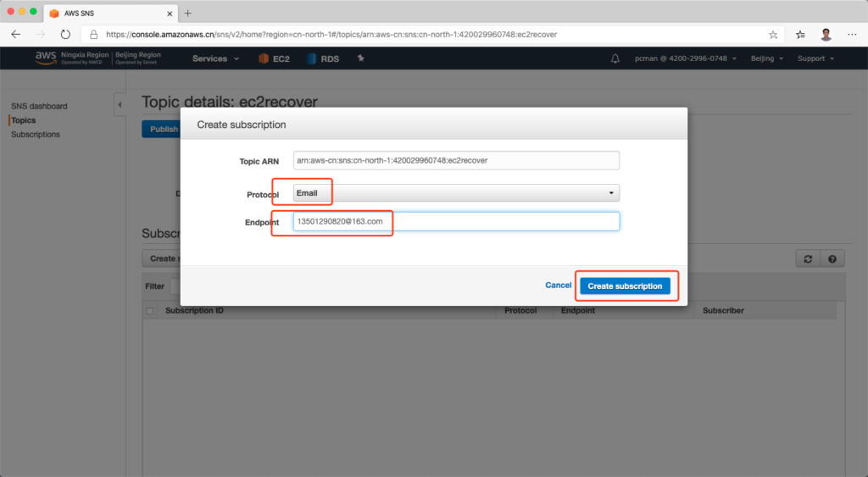Image resolution: width=868 pixels, height=477 pixels.
Task: Open the Support menu
Action: pyautogui.click(x=815, y=58)
